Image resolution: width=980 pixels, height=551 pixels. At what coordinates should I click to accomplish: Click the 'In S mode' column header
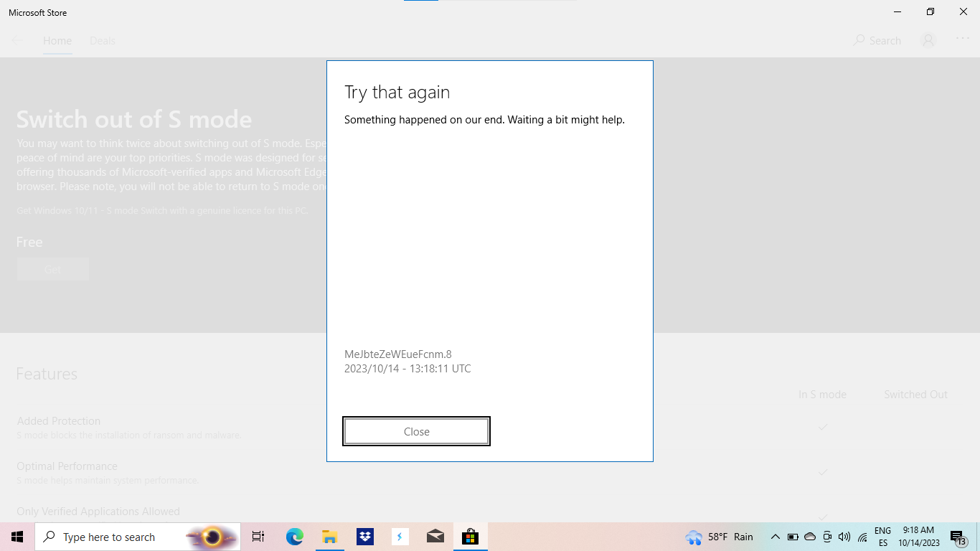point(822,395)
